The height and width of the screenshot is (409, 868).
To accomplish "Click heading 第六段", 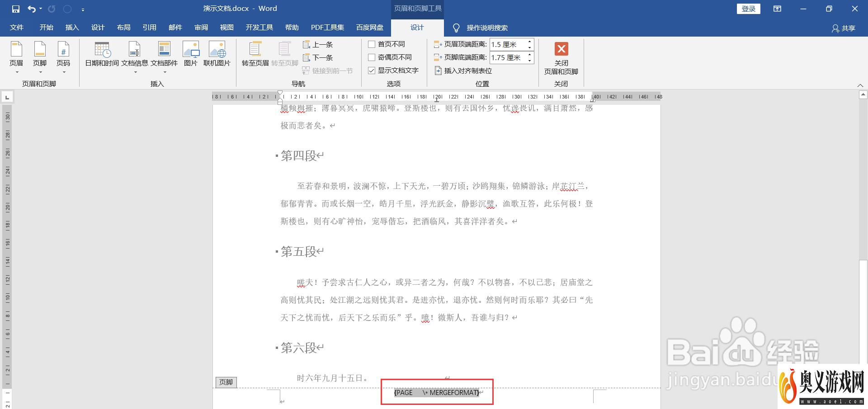I will coord(298,348).
